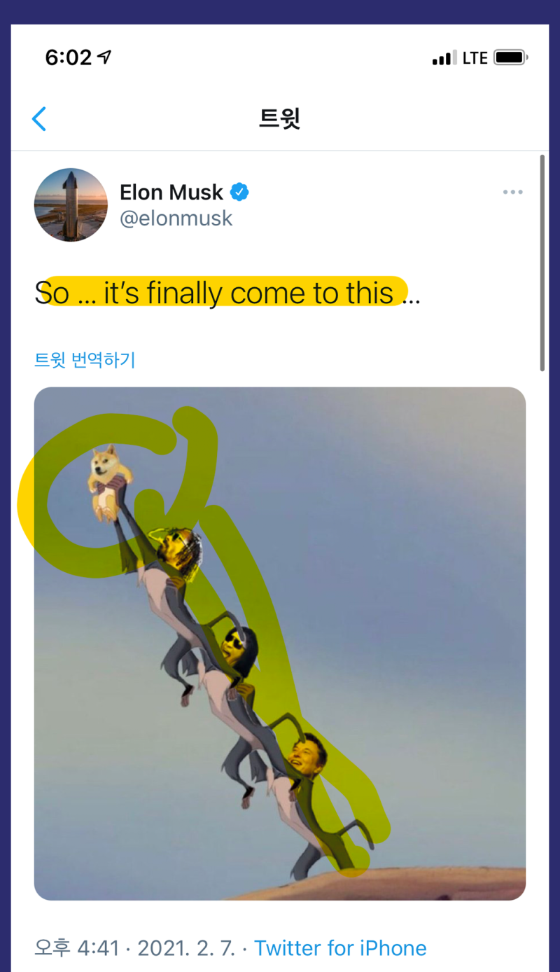
Task: Tap the battery indicator icon
Action: click(x=511, y=57)
